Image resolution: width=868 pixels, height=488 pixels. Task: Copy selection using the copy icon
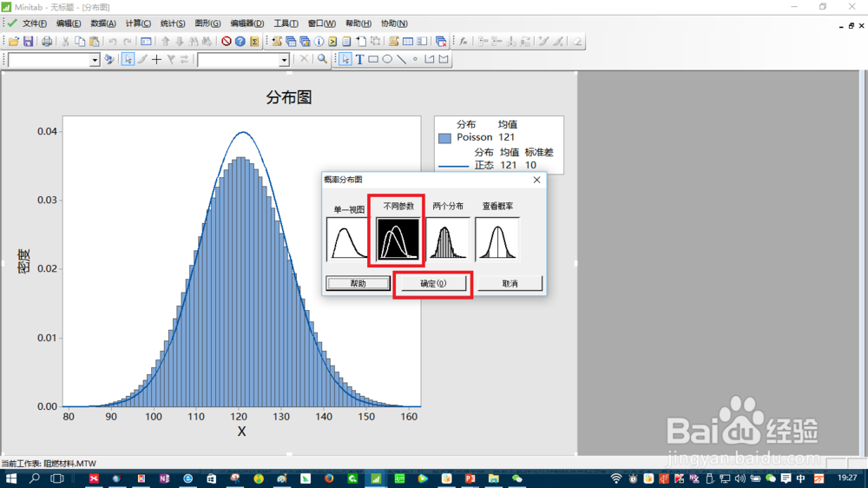point(80,42)
